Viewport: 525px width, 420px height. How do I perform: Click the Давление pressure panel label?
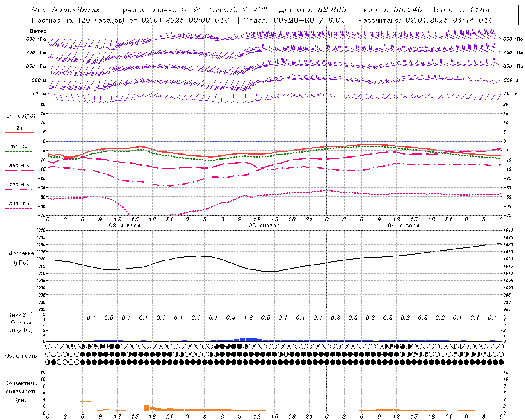pos(21,253)
